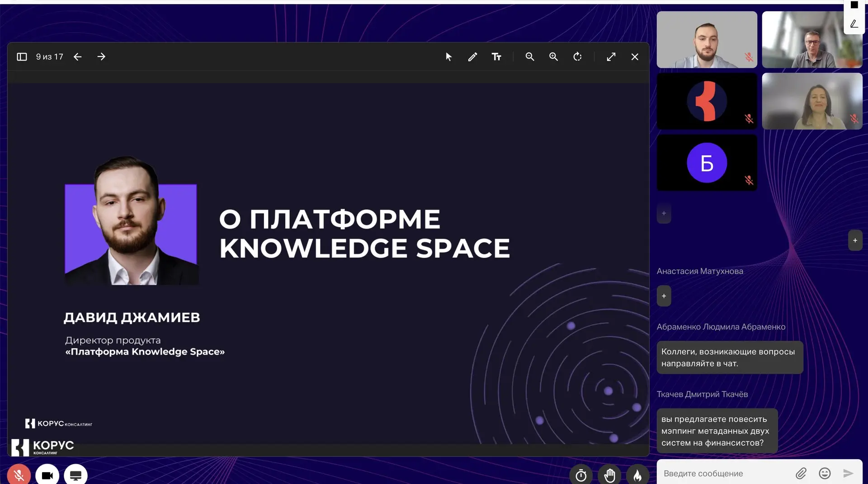868x484 pixels.
Task: Zoom out of the presentation
Action: pos(530,56)
